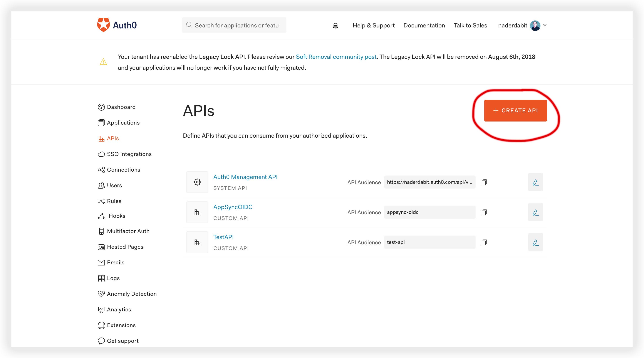Open SSO Integrations

(x=125, y=154)
